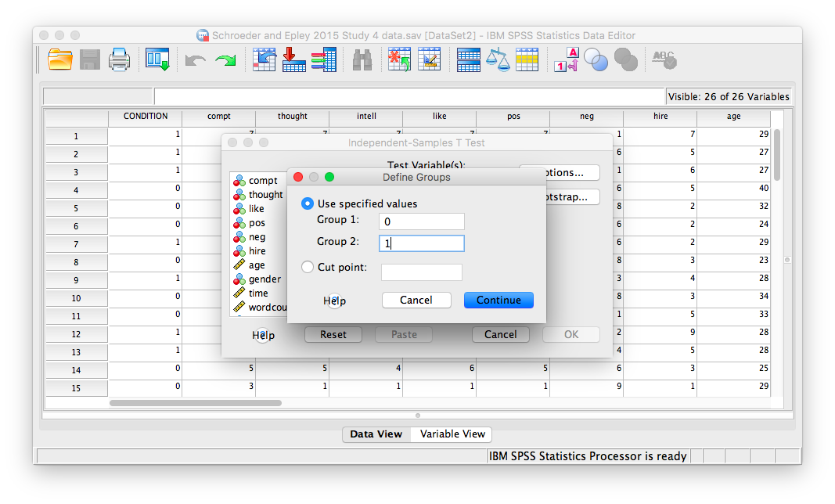835x504 pixels.
Task: Click the Paste button in the T Test dialog
Action: tap(404, 335)
